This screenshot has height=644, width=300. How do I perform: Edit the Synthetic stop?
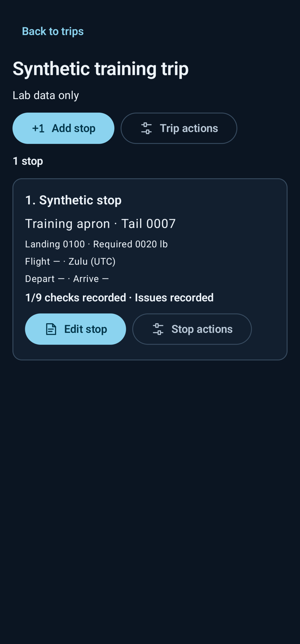[x=75, y=329]
